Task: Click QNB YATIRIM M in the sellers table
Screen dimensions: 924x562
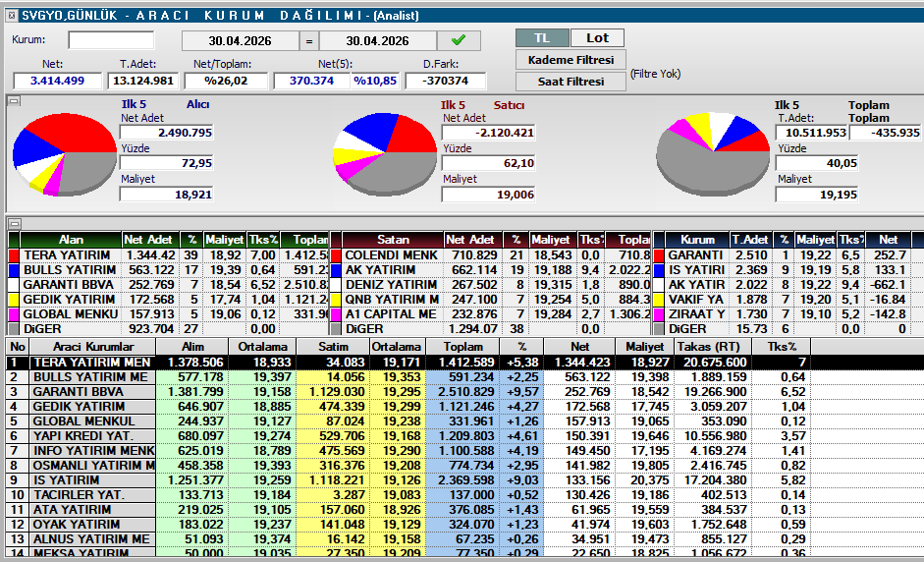Action: 392,300
